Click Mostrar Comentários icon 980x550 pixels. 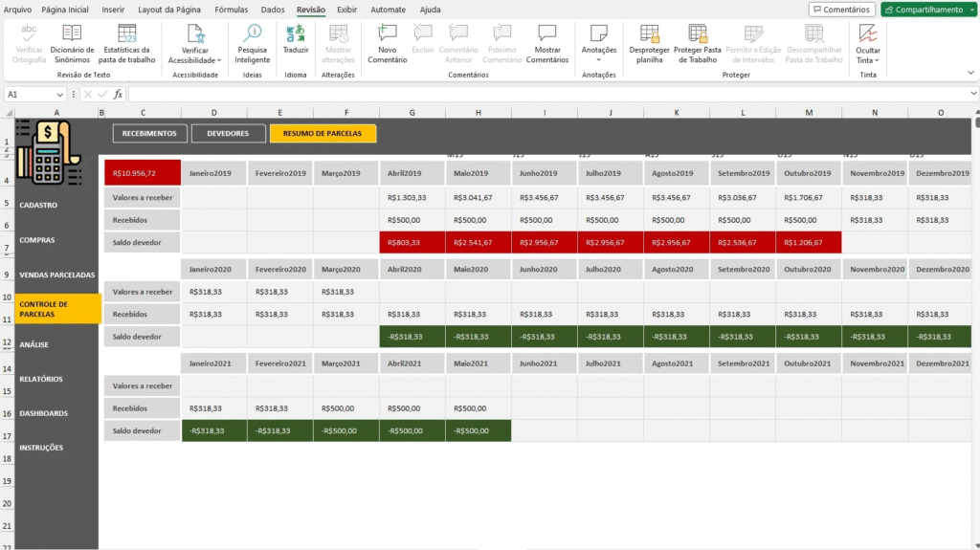[x=547, y=34]
